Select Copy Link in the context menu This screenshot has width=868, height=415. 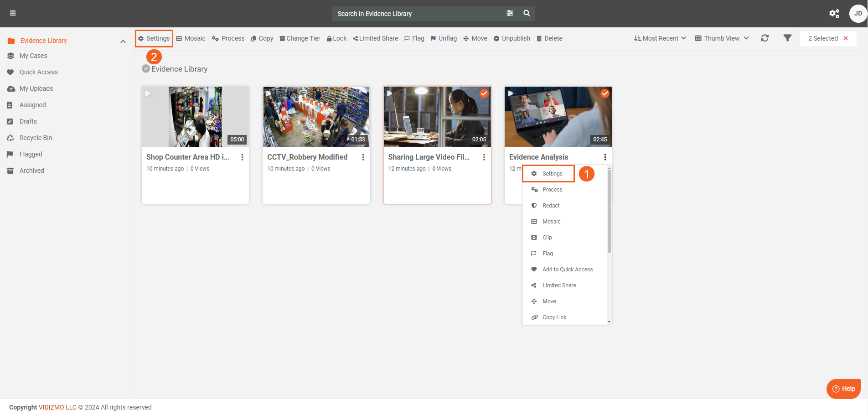coord(554,317)
